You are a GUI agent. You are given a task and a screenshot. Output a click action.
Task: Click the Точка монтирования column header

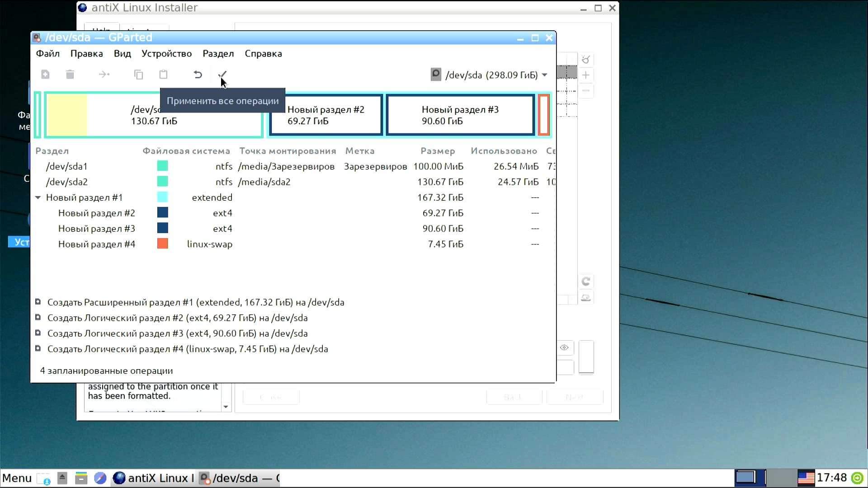288,151
